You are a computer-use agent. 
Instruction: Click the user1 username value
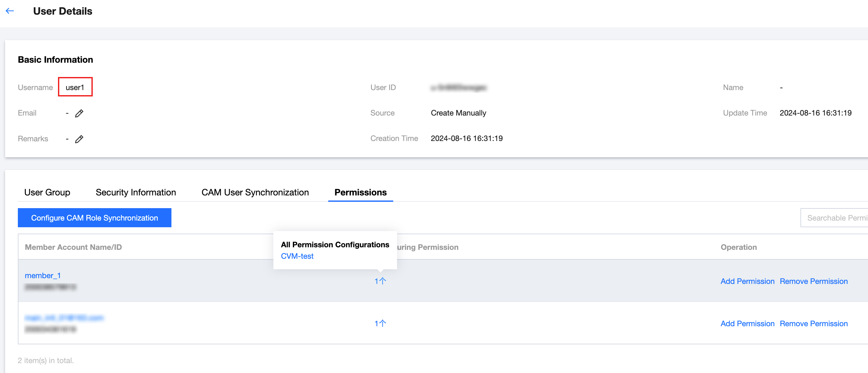(75, 88)
